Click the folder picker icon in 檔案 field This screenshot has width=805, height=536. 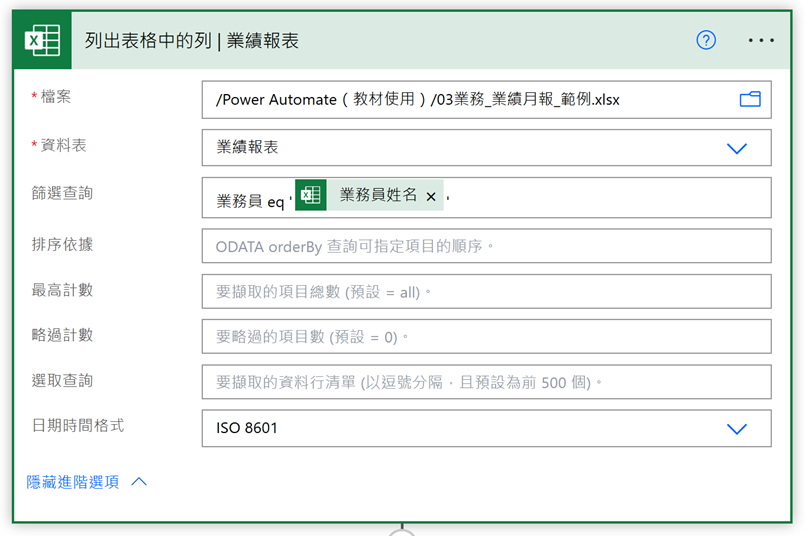750,99
